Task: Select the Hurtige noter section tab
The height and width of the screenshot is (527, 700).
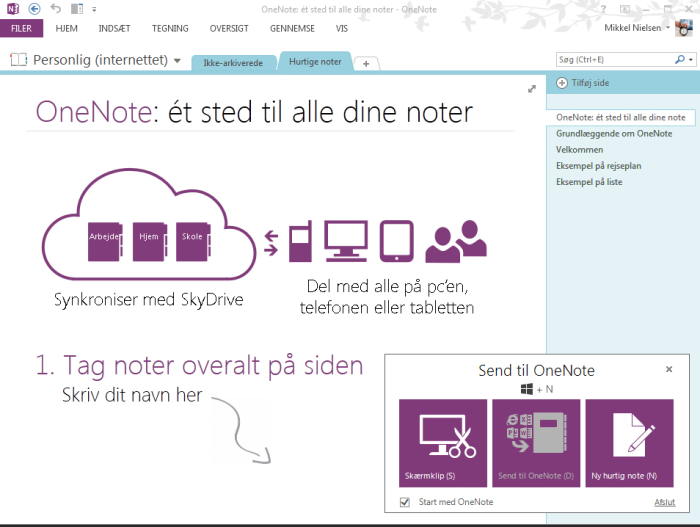Action: pyautogui.click(x=315, y=62)
